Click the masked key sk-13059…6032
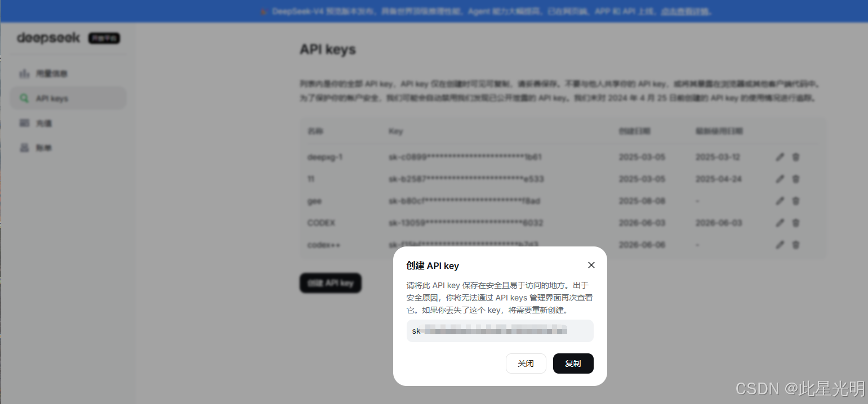This screenshot has height=404, width=868. coord(466,223)
